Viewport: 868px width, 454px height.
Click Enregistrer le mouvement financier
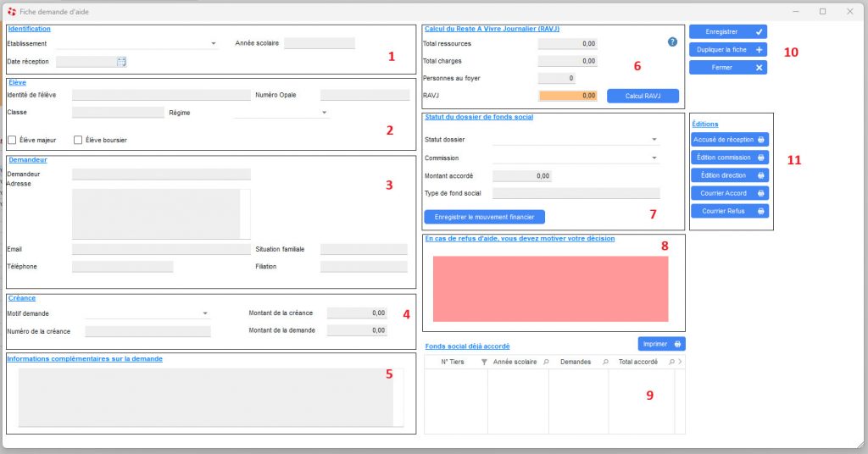tap(484, 217)
